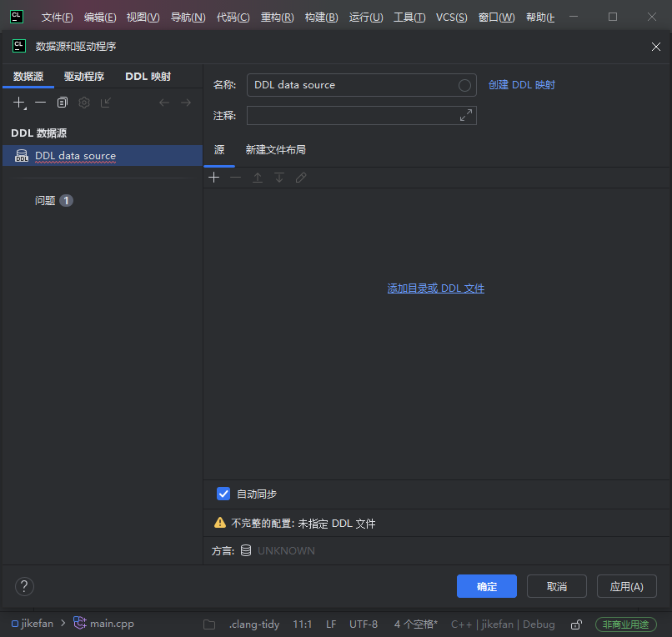The image size is (672, 637).
Task: Open the 视图(V) menu
Action: pos(143,18)
